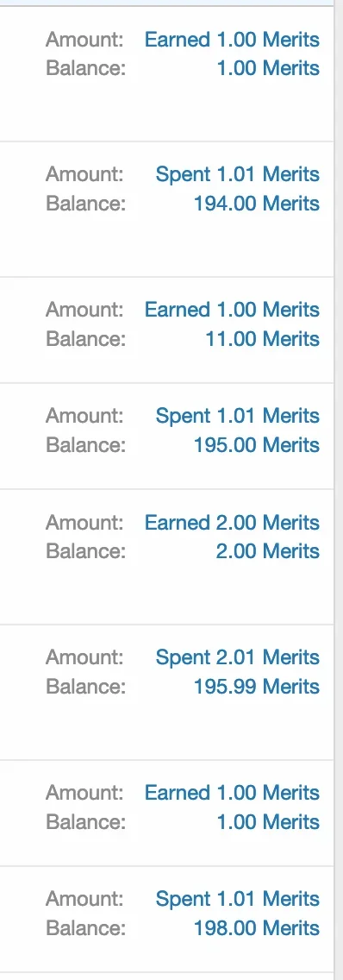
Task: Click Spent 1.01 Merits above 194.00 balance
Action: 237,174
